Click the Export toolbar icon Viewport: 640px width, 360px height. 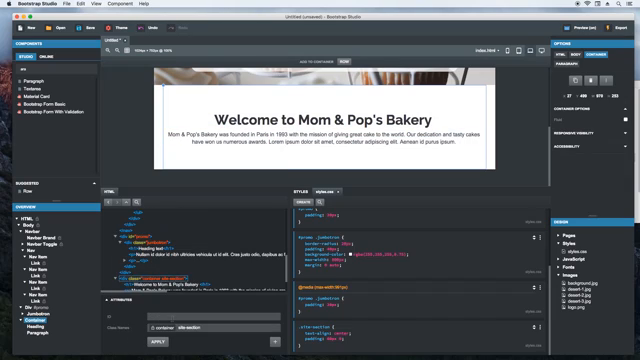point(607,28)
